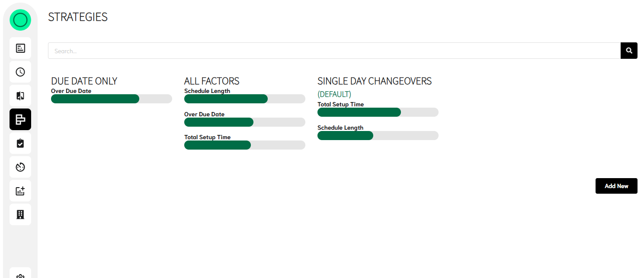644x278 pixels.
Task: Click the All Factors Schedule Length bar
Action: (244, 99)
